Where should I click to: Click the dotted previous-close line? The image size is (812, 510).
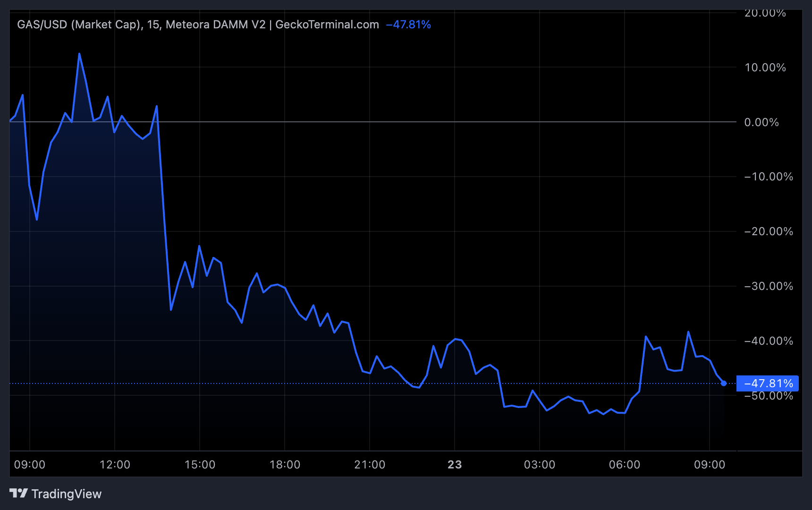330,383
